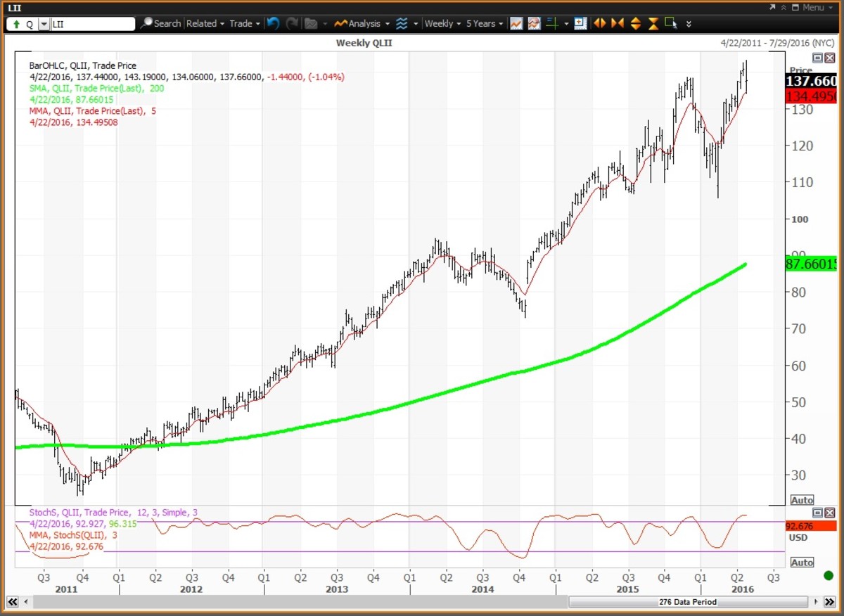
Task: Open the Related dropdown menu
Action: 205,23
